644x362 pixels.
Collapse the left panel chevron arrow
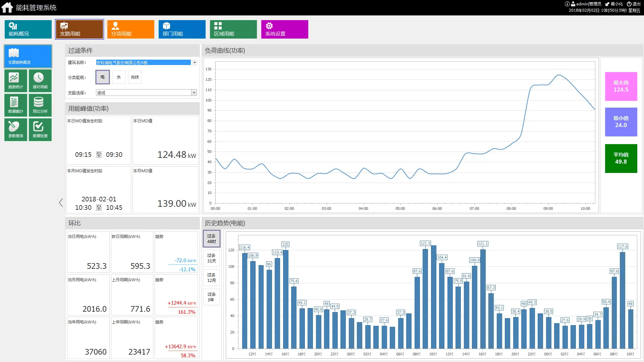(x=61, y=202)
